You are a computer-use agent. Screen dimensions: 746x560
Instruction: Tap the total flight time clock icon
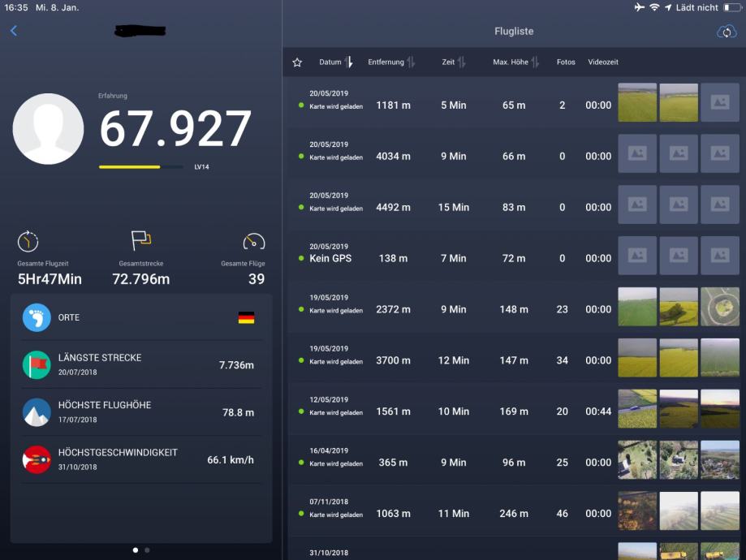(x=28, y=241)
